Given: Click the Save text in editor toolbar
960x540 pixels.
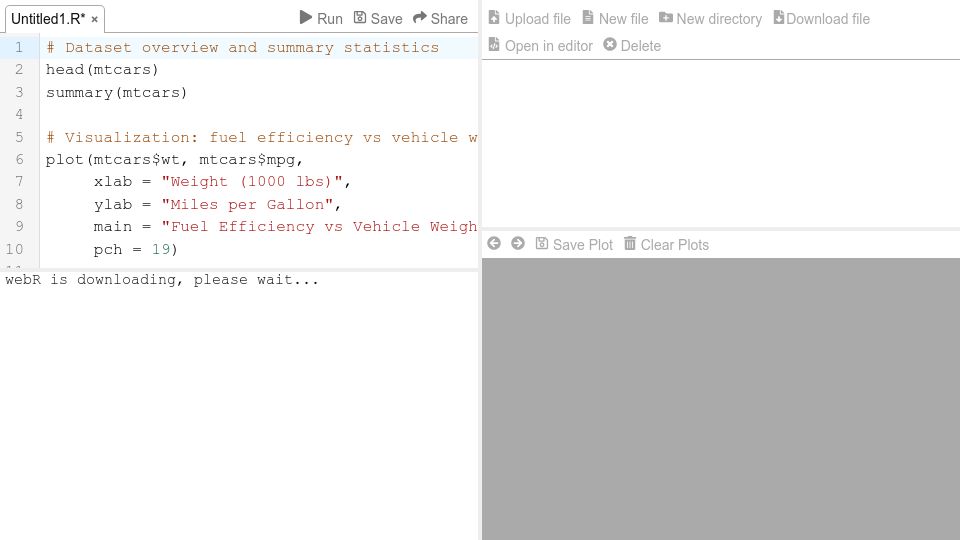Looking at the screenshot, I should [x=386, y=19].
